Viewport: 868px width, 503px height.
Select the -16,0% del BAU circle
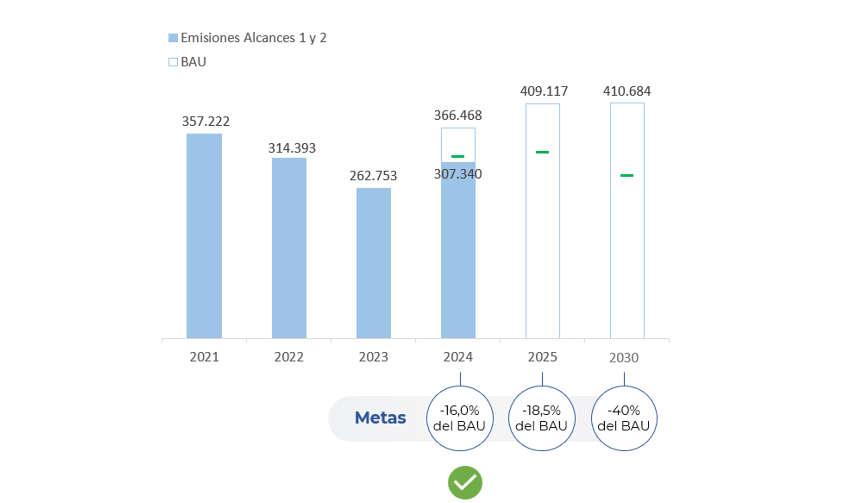coord(459,418)
